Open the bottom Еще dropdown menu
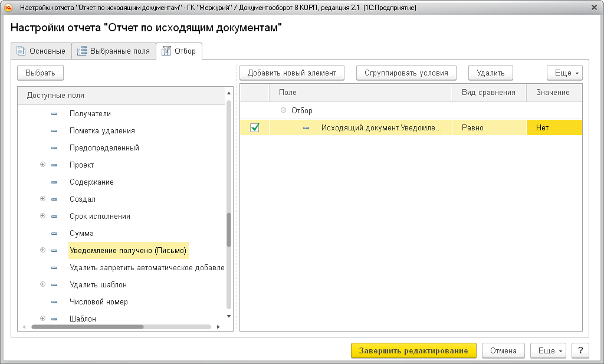Screen dimensions: 604x364 click(548, 350)
